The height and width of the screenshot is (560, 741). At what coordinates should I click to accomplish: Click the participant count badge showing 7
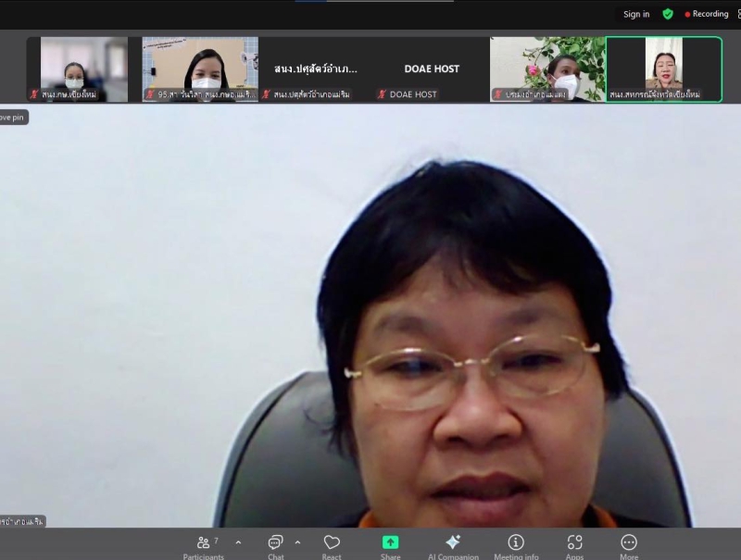coord(214,540)
